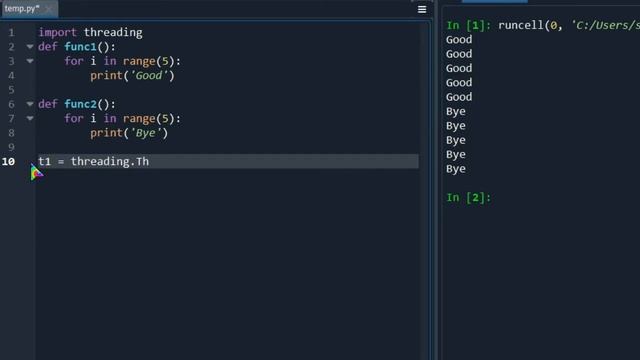This screenshot has width=640, height=360.
Task: Click the print('Good') statement
Action: (x=132, y=76)
